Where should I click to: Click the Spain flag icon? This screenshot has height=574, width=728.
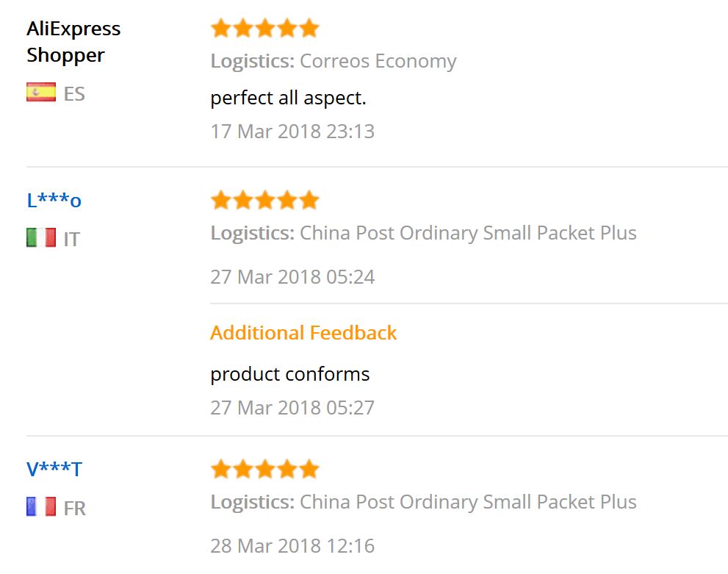41,92
